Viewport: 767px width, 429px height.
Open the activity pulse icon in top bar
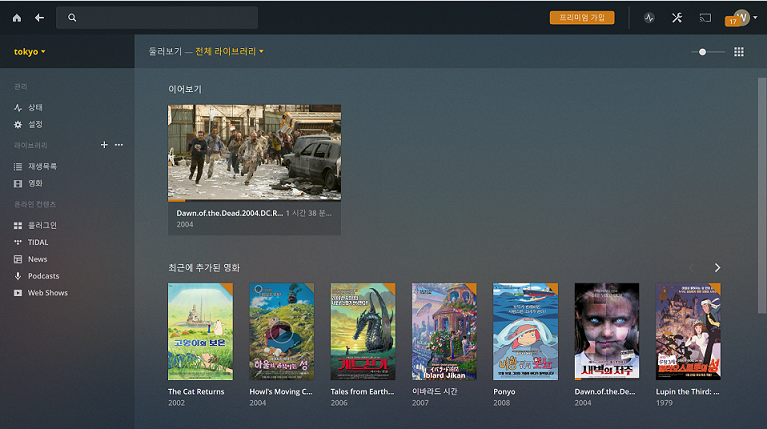pyautogui.click(x=649, y=18)
